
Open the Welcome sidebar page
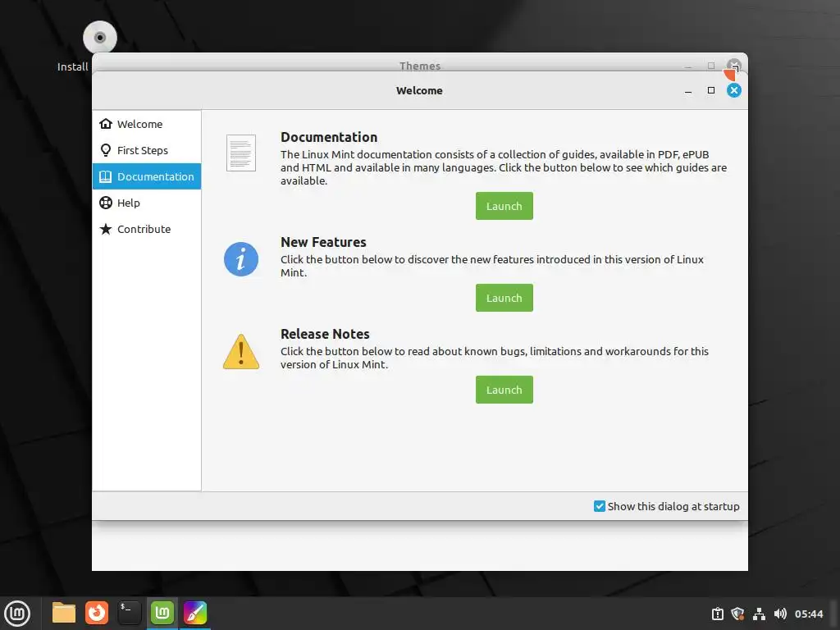tap(147, 125)
